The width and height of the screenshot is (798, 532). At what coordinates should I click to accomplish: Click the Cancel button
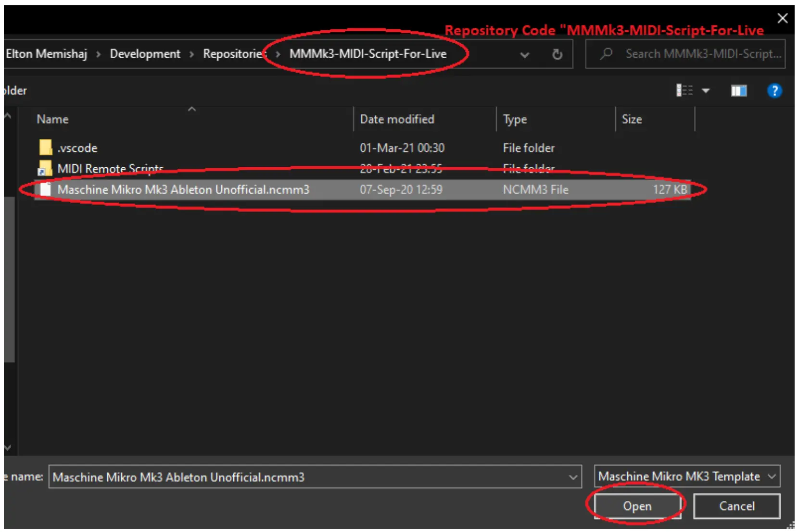(x=736, y=506)
